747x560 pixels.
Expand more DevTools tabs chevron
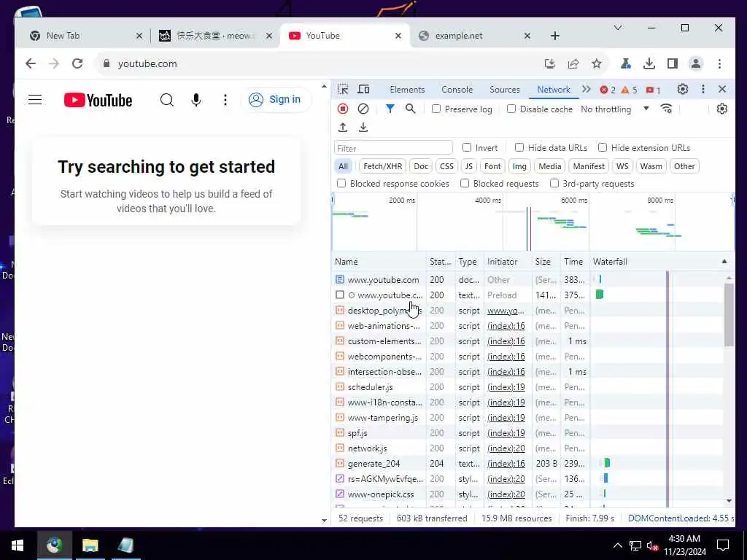[586, 89]
